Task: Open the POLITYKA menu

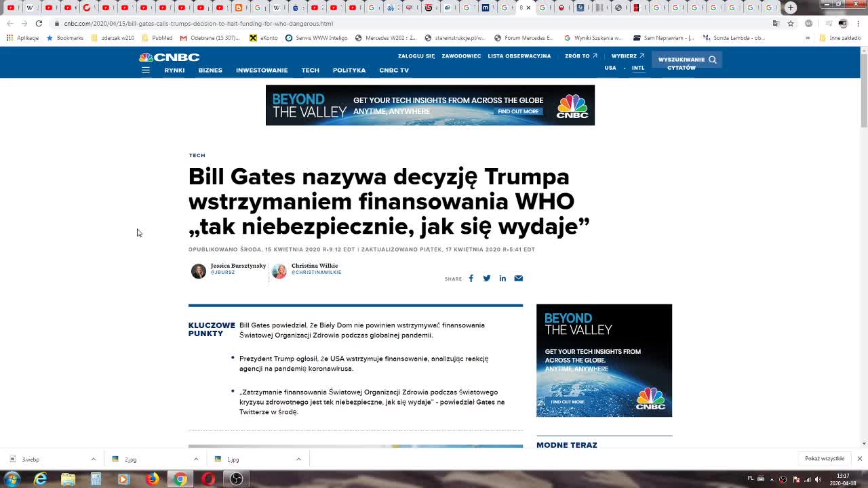Action: click(349, 70)
